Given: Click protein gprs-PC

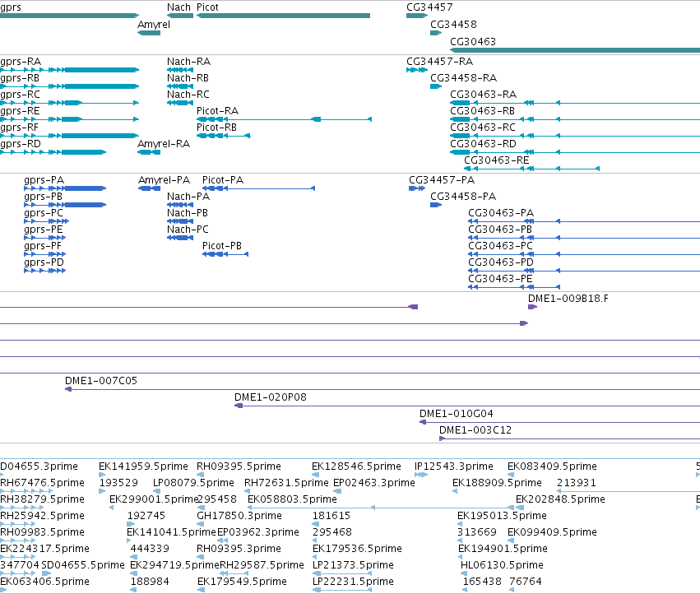Looking at the screenshot, I should pos(46,221).
